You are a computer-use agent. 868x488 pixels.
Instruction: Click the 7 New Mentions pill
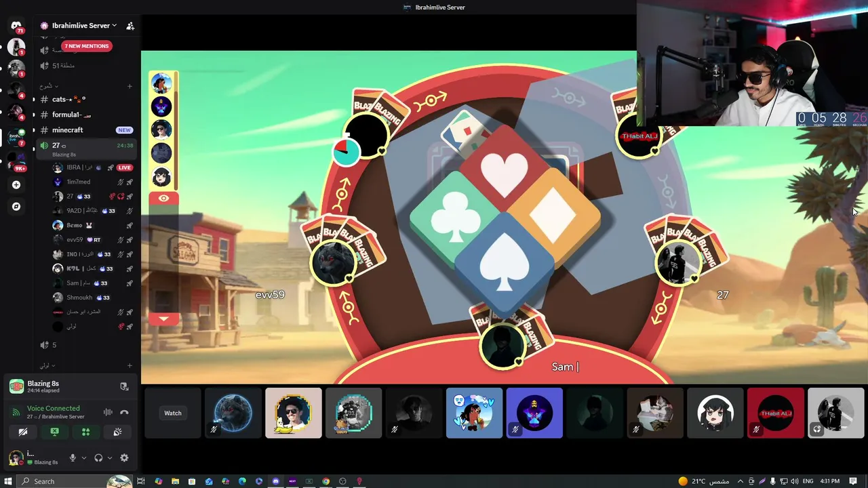pos(86,46)
